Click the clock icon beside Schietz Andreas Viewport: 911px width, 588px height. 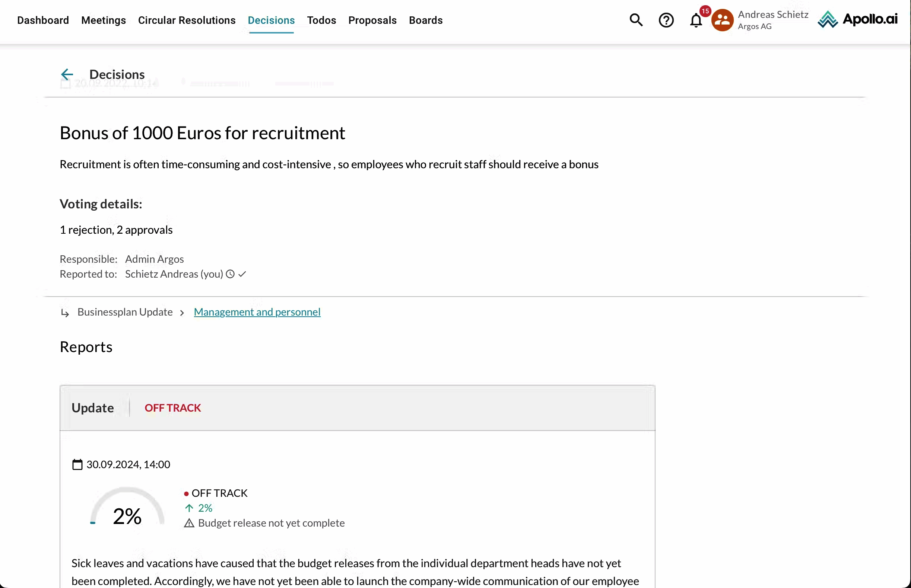point(230,274)
